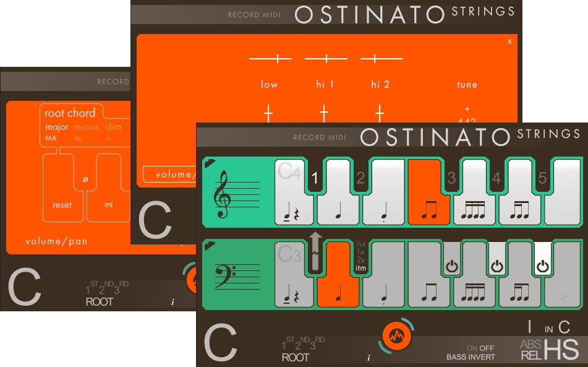
Task: Choose the itm speed option
Action: [x=360, y=268]
